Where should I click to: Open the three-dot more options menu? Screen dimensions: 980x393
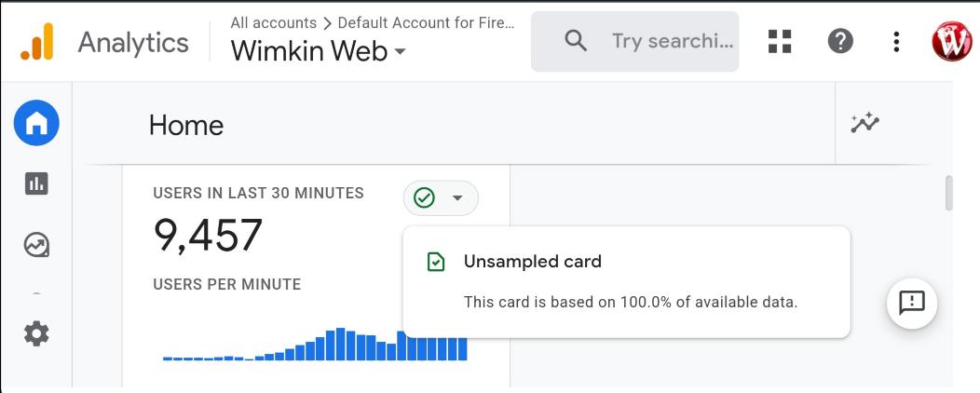tap(896, 41)
